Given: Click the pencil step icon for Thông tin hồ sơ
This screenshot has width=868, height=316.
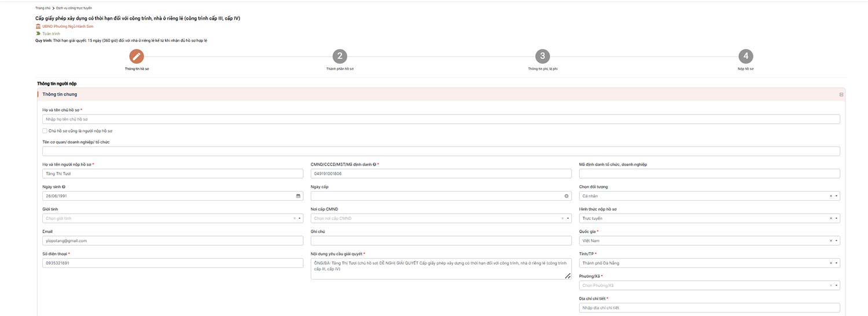Looking at the screenshot, I should coord(137,56).
